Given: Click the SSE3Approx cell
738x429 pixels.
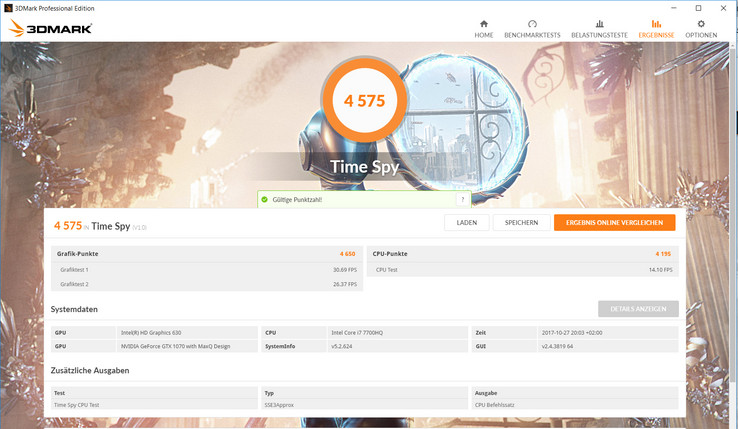Looking at the screenshot, I should click(x=365, y=405).
